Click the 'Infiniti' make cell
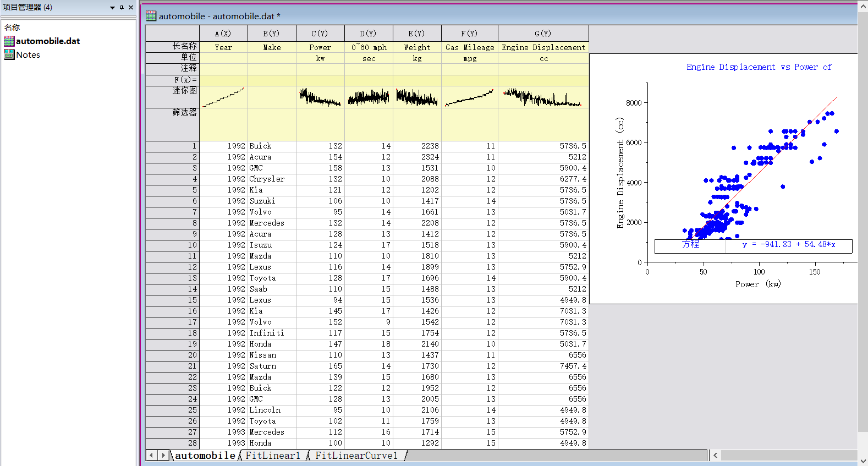The image size is (868, 466). click(272, 333)
